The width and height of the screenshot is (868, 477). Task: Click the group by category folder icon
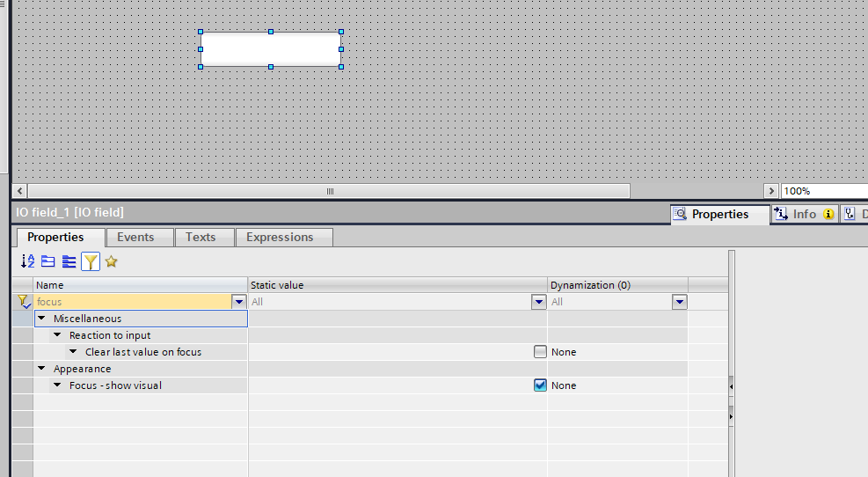pos(48,261)
